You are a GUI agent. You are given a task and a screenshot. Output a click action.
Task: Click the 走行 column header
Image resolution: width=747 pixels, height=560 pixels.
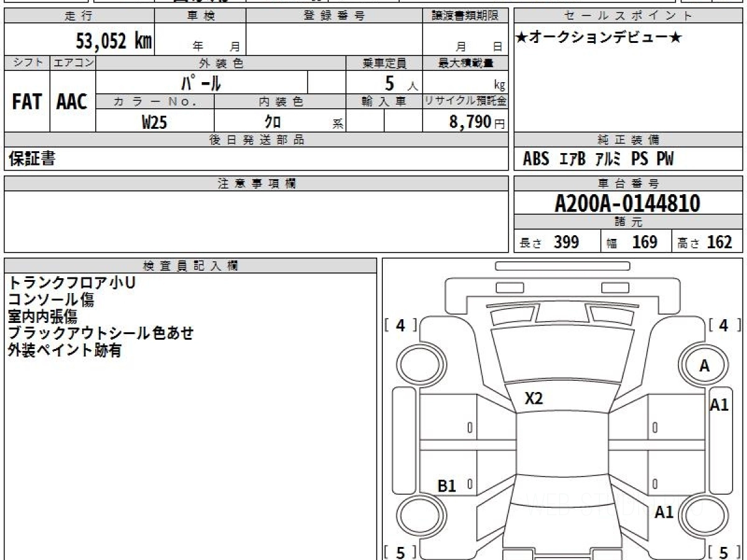(79, 16)
